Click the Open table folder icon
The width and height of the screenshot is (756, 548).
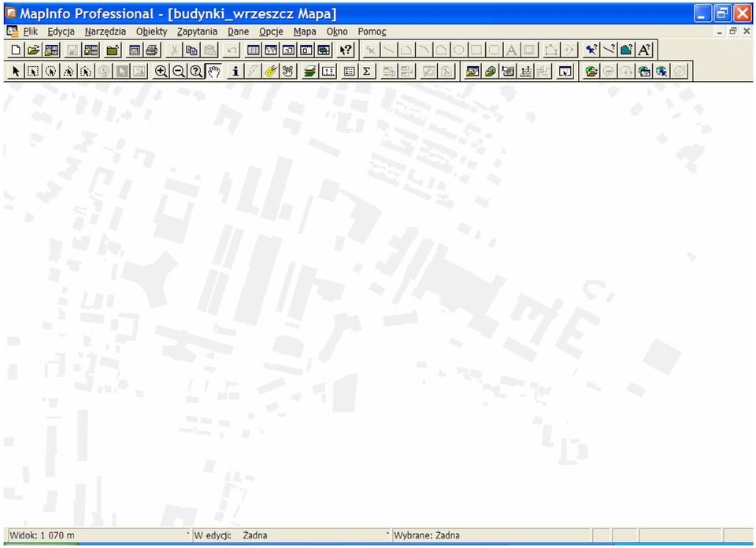click(33, 50)
